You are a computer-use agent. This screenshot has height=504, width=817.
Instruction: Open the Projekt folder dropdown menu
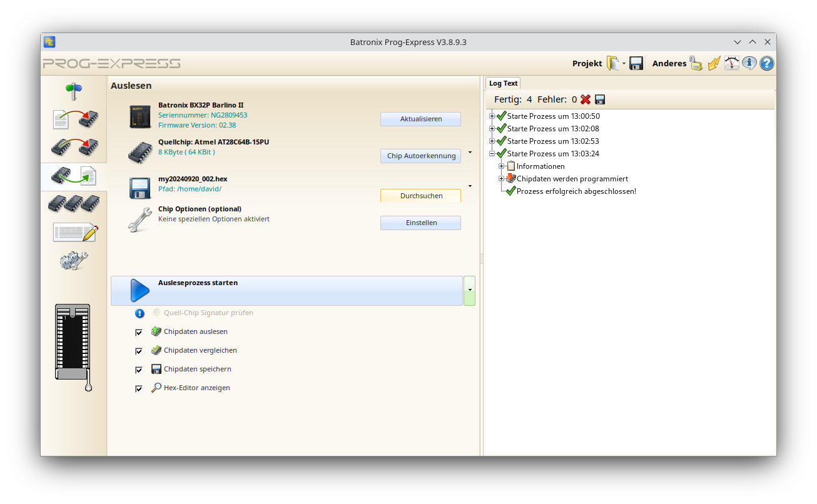point(624,64)
